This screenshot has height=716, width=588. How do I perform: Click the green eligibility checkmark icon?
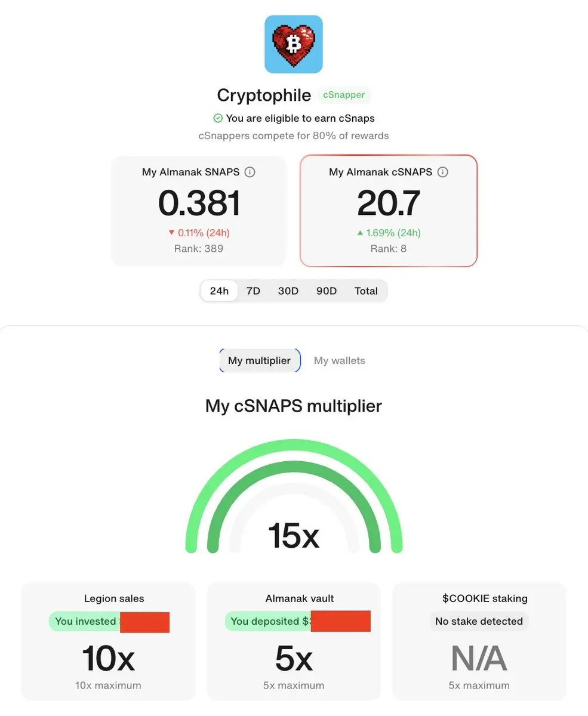(218, 118)
